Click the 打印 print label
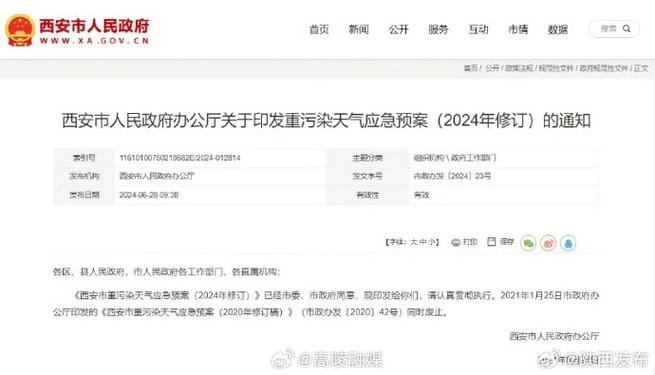 (470, 242)
